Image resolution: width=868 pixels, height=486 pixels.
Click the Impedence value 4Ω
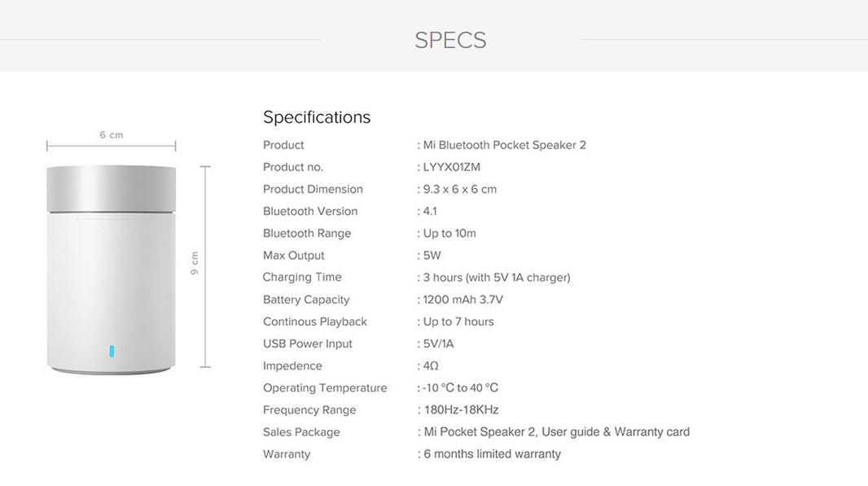[x=431, y=366]
